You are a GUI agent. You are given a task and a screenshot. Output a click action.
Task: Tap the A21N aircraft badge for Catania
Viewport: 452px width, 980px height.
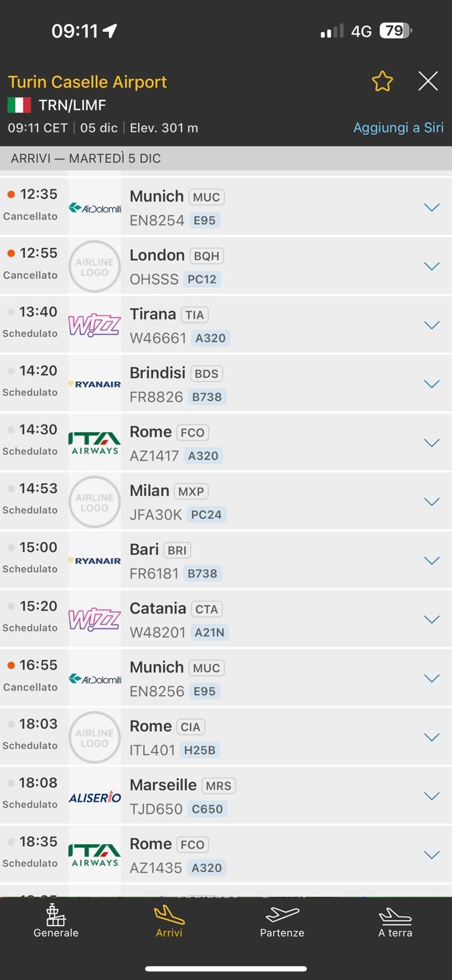point(209,632)
